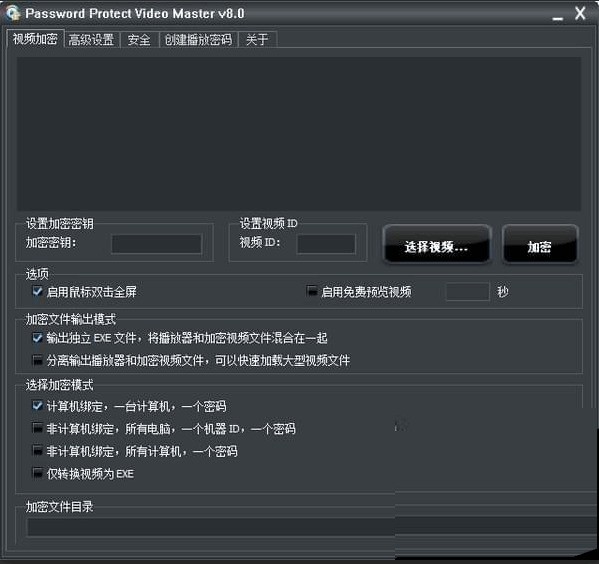Select 输出独立 EXE 文件 output option

point(37,338)
